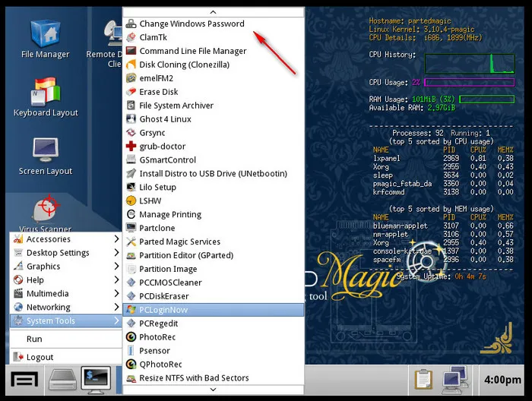The image size is (532, 401).
Task: Launch PCCMOSCleaner from the menu
Action: pos(213,283)
